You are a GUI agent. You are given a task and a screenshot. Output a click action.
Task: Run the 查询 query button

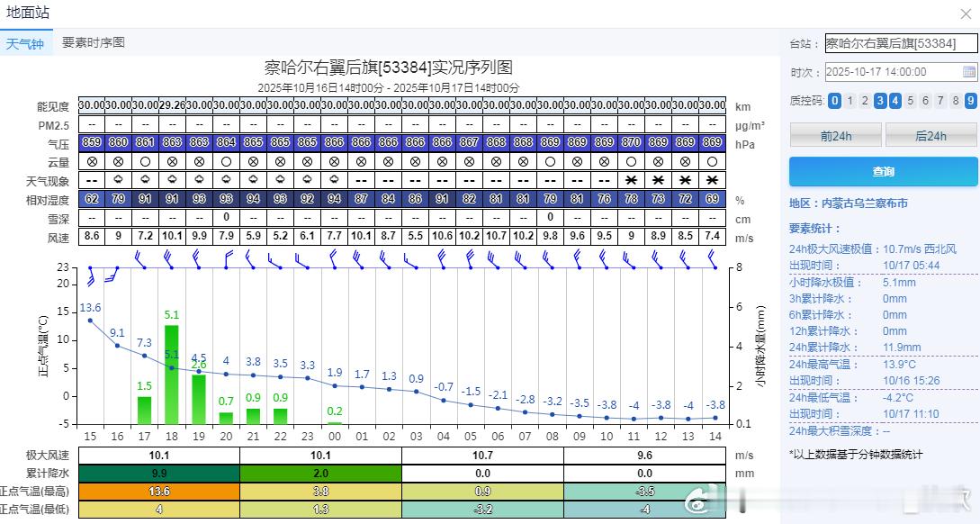(x=883, y=171)
